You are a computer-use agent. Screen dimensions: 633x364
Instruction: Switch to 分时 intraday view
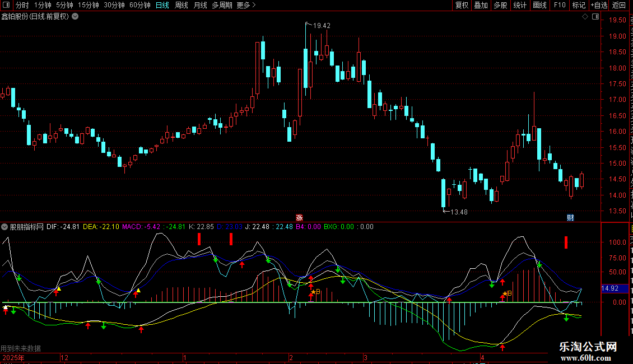tap(22, 5)
